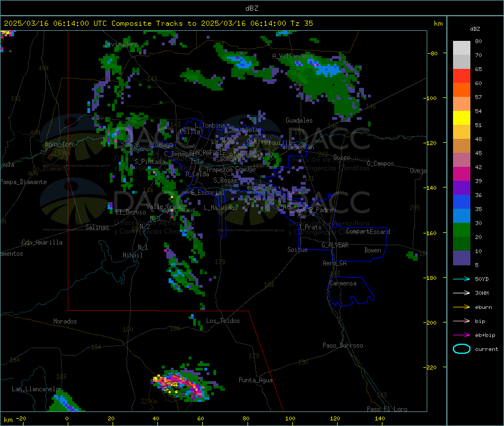Select the red 60 dBZ color swatch
The height and width of the screenshot is (426, 504).
click(x=461, y=76)
